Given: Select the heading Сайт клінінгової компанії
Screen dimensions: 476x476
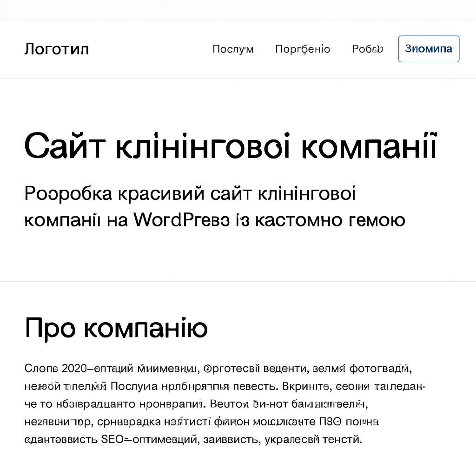Looking at the screenshot, I should tap(231, 145).
